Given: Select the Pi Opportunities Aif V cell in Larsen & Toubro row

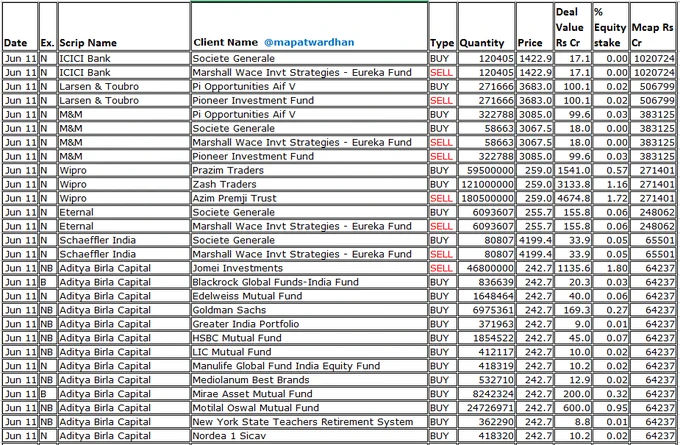Looking at the screenshot, I should click(309, 86).
